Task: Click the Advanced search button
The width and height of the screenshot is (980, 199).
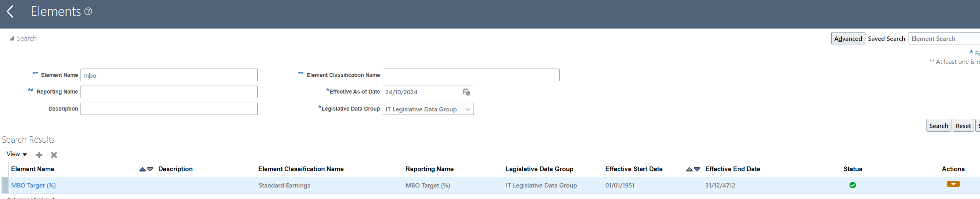Action: click(x=848, y=38)
